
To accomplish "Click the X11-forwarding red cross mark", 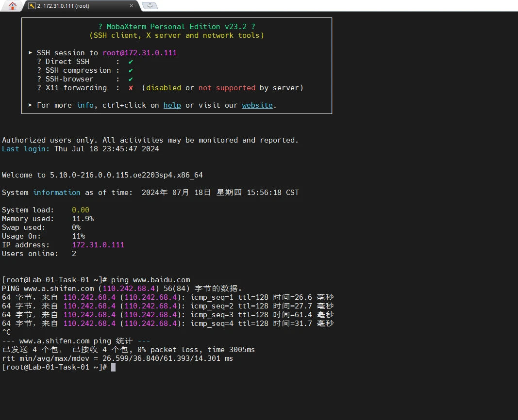I will coord(131,88).
